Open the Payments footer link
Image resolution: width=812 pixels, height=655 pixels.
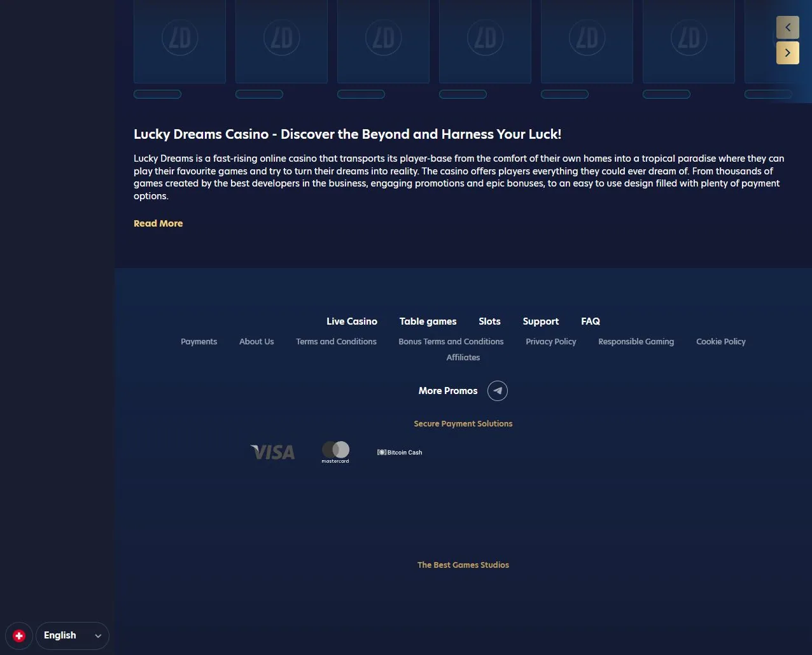(199, 342)
